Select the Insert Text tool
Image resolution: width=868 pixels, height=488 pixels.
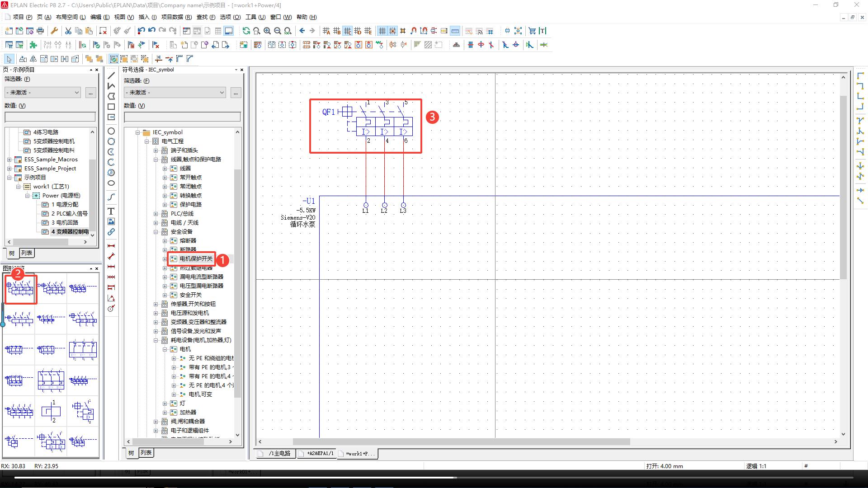click(111, 211)
